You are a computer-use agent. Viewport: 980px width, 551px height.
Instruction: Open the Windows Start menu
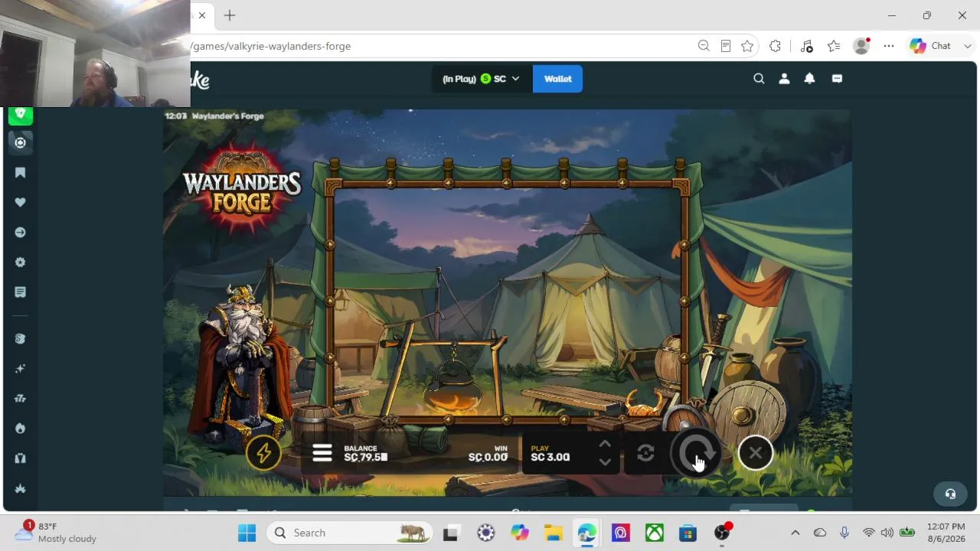coord(247,533)
